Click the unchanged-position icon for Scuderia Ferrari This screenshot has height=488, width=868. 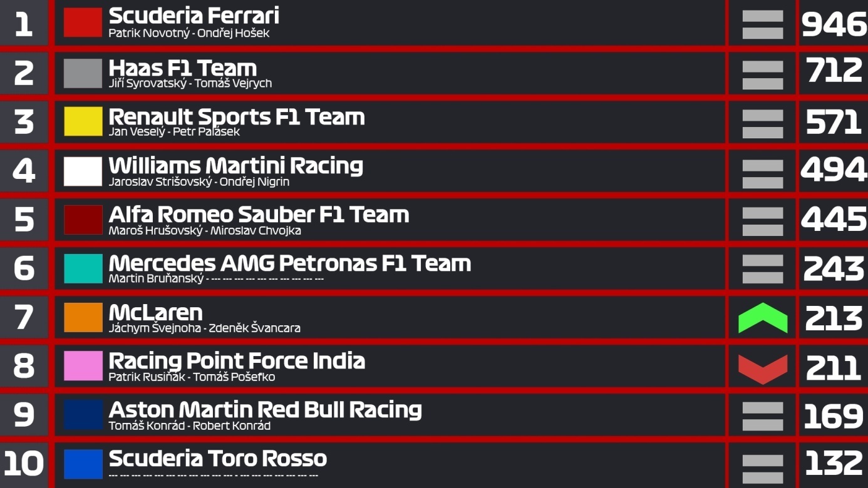(x=762, y=24)
